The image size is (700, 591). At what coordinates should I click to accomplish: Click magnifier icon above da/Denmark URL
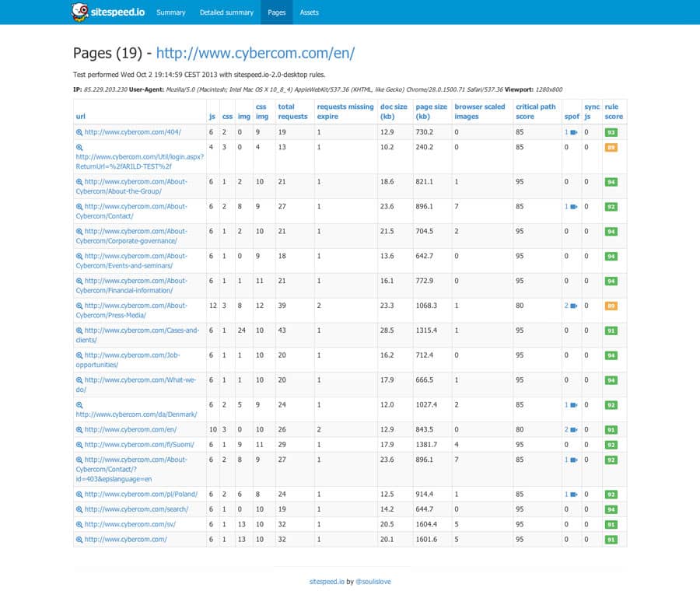pyautogui.click(x=79, y=405)
